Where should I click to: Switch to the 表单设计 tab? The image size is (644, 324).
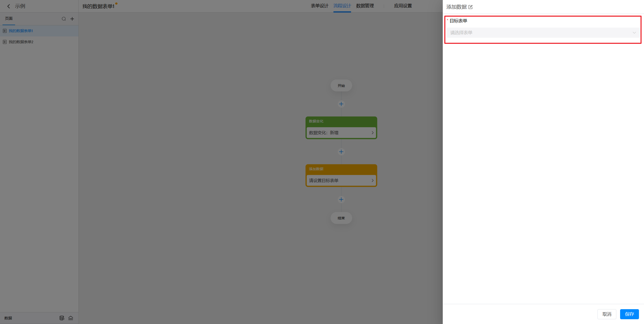pos(319,6)
